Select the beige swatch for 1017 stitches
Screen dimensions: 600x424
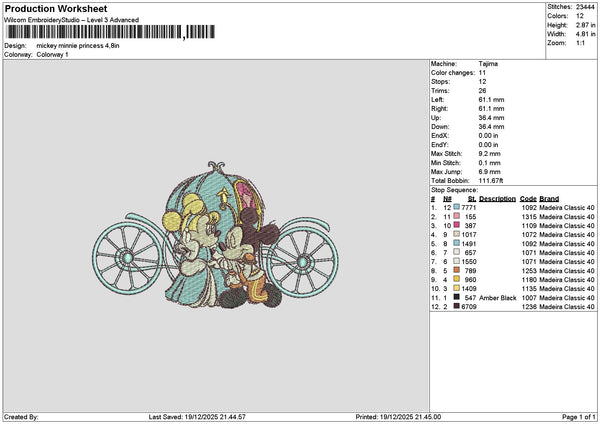[457, 235]
